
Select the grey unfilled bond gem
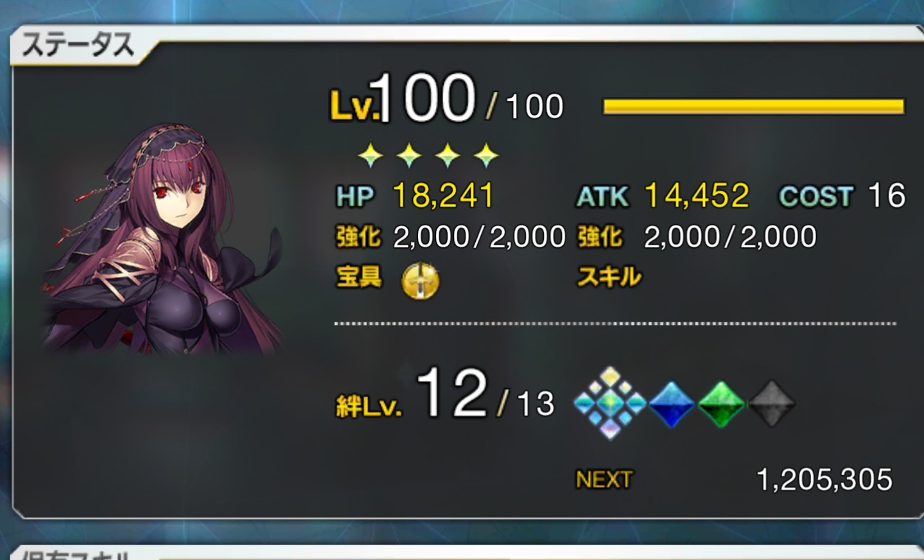(771, 405)
